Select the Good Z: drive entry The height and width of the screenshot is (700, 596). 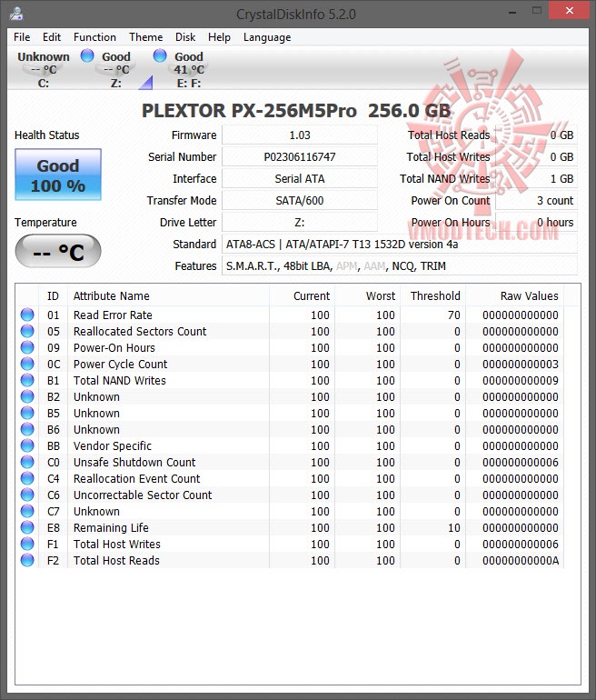click(x=116, y=70)
